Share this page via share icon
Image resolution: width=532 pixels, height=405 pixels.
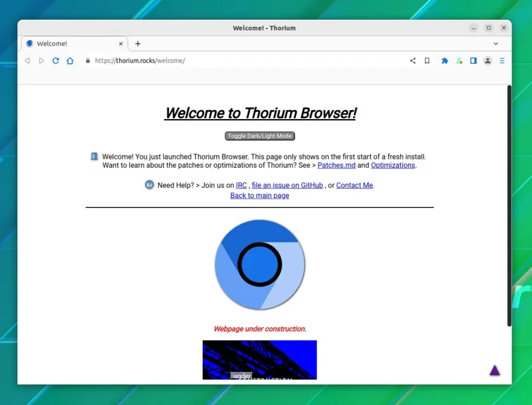(x=412, y=61)
